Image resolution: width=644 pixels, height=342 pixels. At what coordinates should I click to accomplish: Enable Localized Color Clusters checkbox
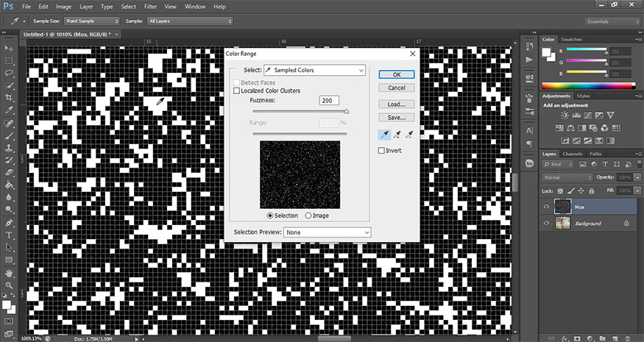(236, 90)
